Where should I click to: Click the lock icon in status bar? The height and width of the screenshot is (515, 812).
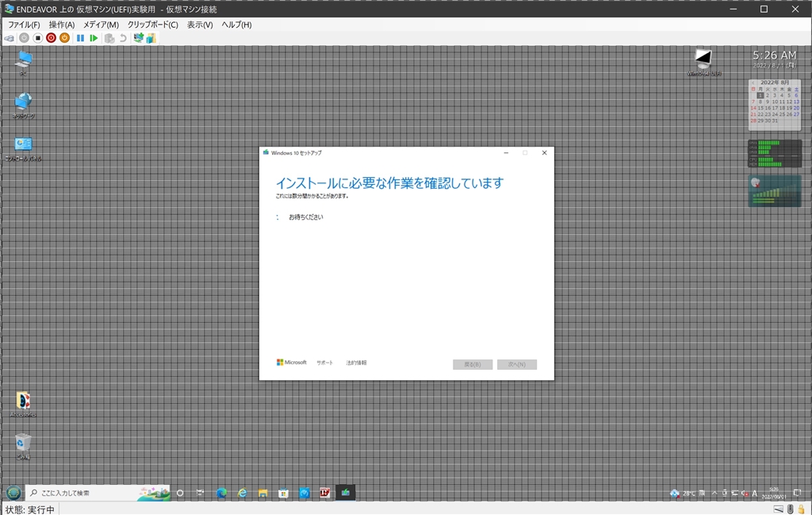pos(802,509)
